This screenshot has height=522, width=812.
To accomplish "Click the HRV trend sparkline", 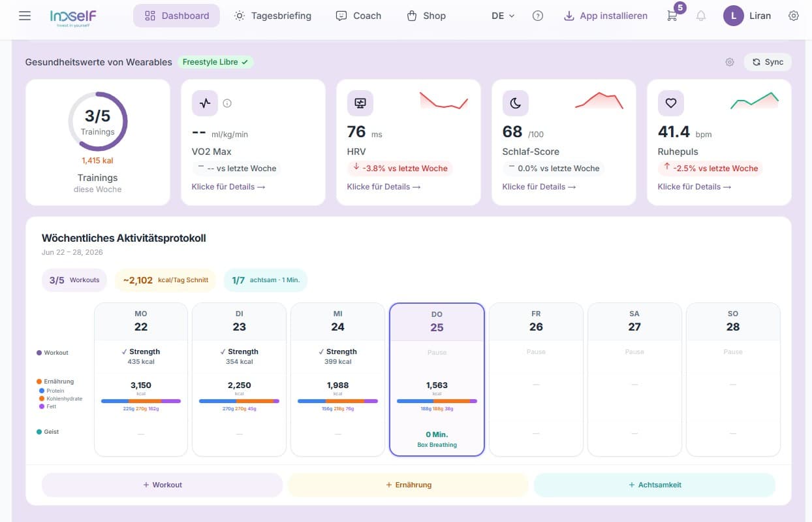I will tap(444, 100).
